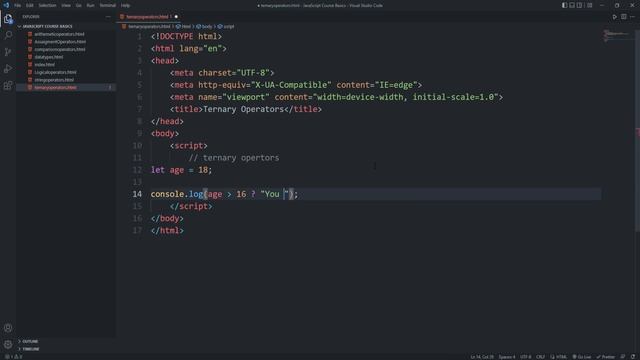This screenshot has height=360, width=640.
Task: Open the Search view in activity bar
Action: coord(8,36)
